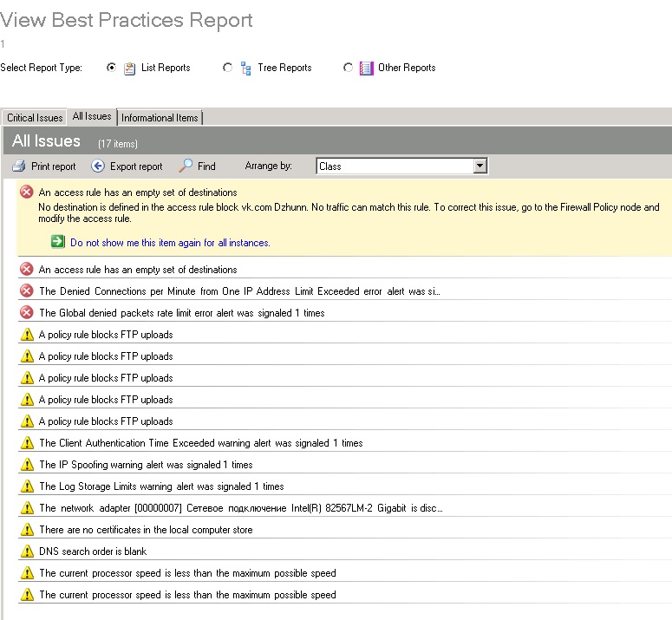Open the Client Authentication Time Exceeded item
This screenshot has height=620, width=672.
(200, 443)
